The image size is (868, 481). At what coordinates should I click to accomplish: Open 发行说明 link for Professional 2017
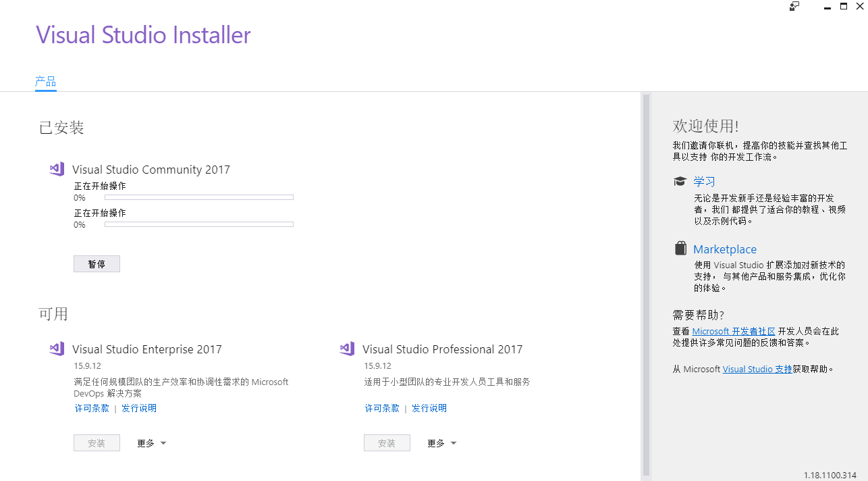point(429,408)
